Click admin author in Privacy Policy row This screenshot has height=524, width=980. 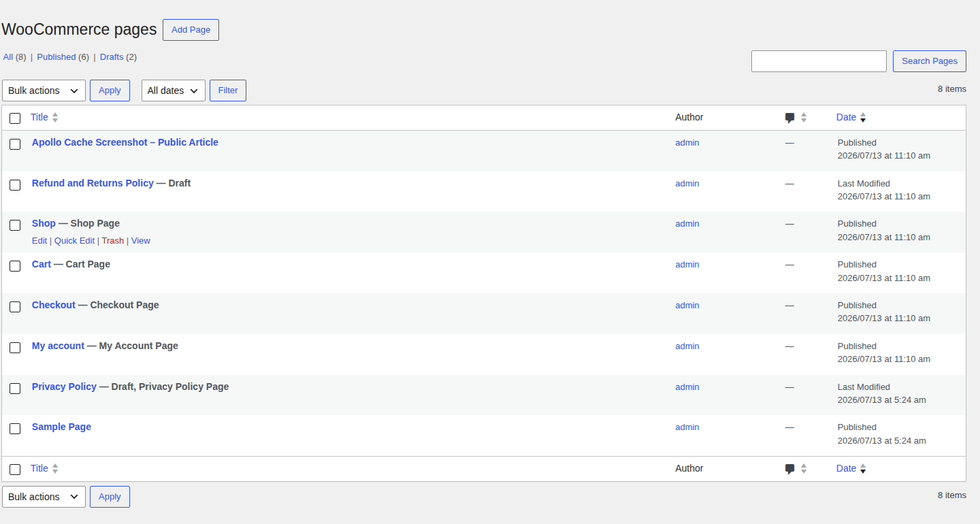click(687, 387)
